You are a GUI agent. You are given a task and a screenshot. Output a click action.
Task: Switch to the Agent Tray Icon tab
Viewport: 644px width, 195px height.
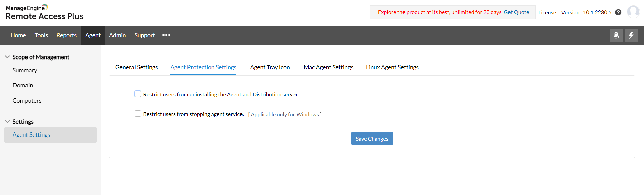[270, 67]
